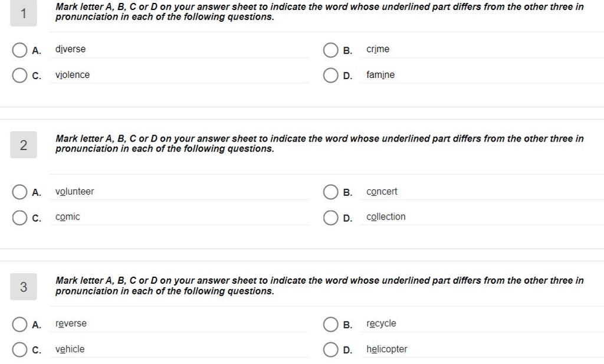Click the answer text 'famine'

[380, 75]
